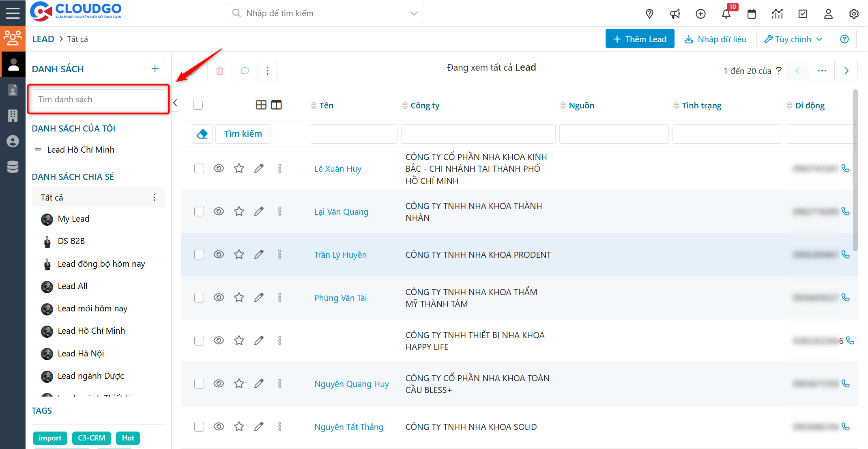Check the Phùng Văn Tài row checkbox
Screen dimensions: 868x449
tap(199, 298)
